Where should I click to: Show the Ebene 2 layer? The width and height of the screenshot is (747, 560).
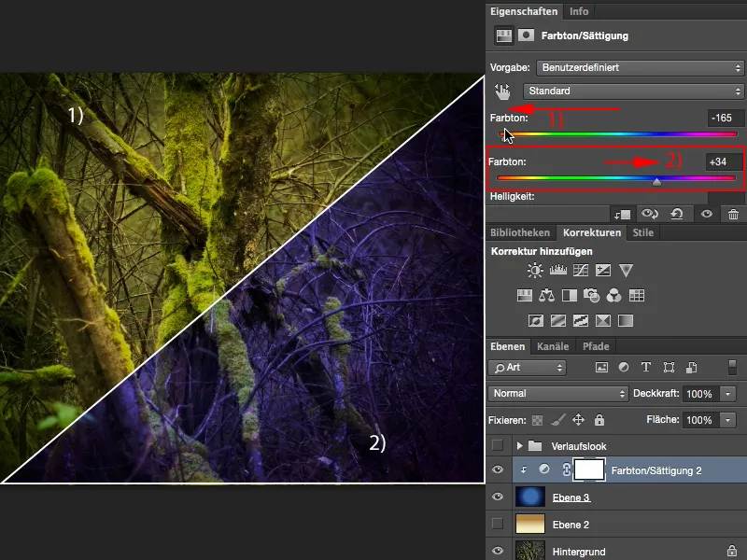click(499, 525)
